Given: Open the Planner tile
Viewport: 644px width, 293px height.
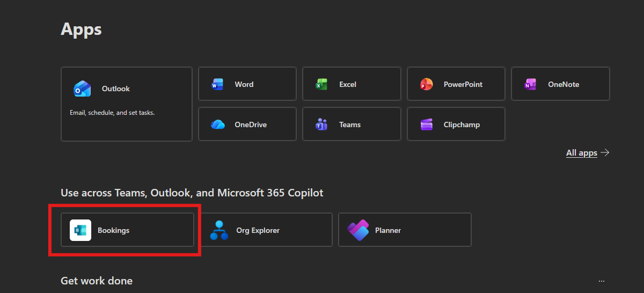Looking at the screenshot, I should (x=405, y=230).
